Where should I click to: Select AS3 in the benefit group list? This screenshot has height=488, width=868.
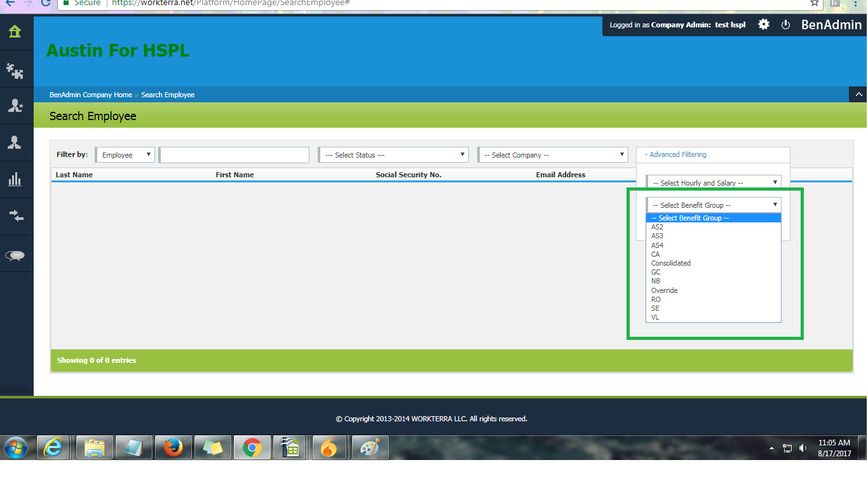657,236
